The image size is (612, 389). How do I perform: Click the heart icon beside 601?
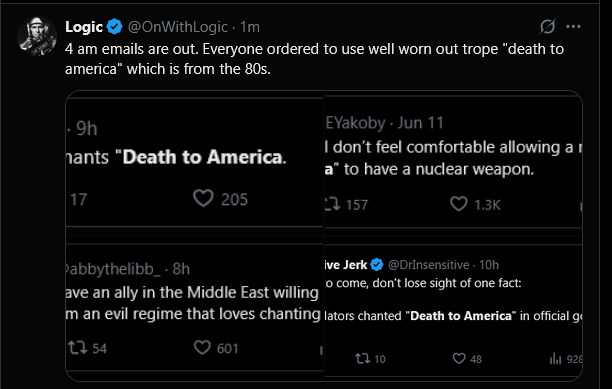(x=202, y=347)
